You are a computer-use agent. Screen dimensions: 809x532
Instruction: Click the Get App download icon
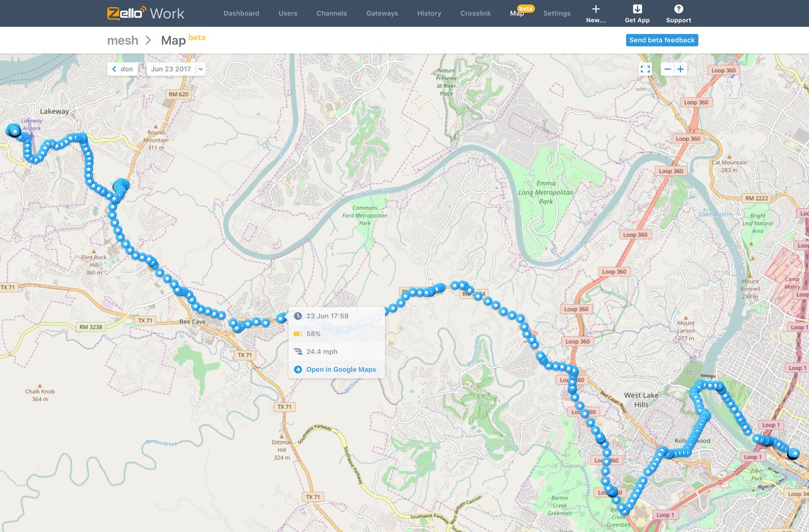pyautogui.click(x=636, y=9)
